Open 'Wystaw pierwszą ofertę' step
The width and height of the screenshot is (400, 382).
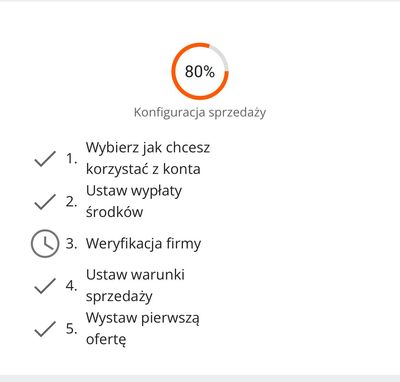coord(143,328)
